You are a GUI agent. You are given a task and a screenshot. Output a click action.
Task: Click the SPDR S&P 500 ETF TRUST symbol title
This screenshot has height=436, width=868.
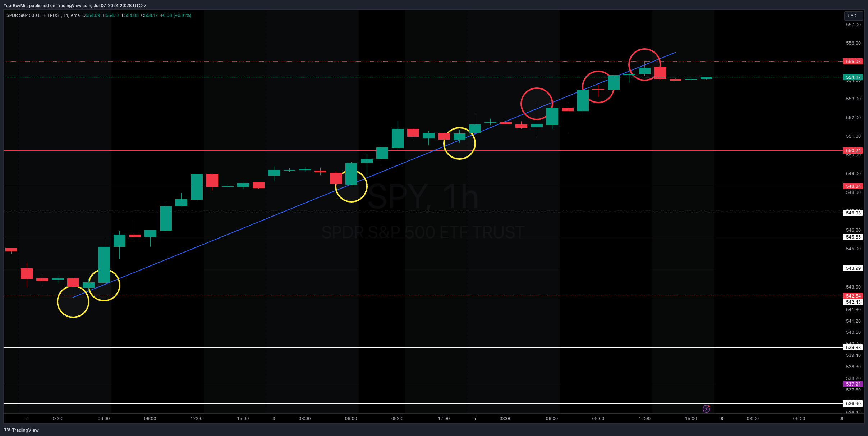tap(34, 15)
